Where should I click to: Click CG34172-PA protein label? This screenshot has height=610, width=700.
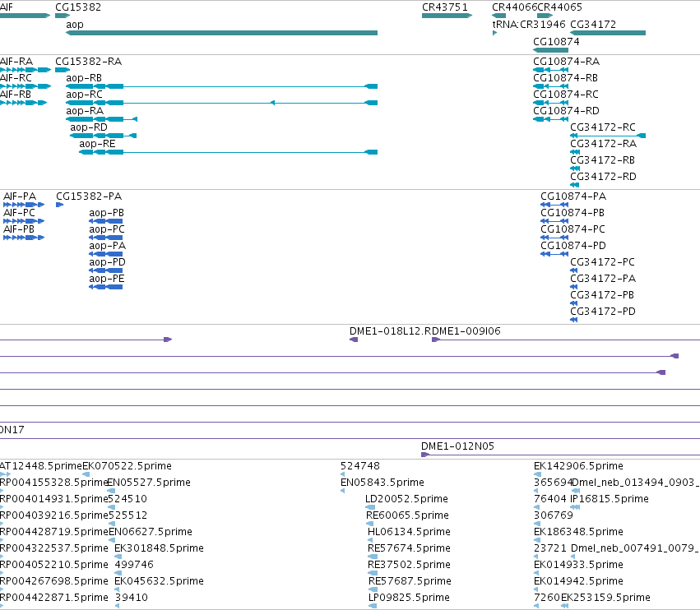[x=603, y=279]
